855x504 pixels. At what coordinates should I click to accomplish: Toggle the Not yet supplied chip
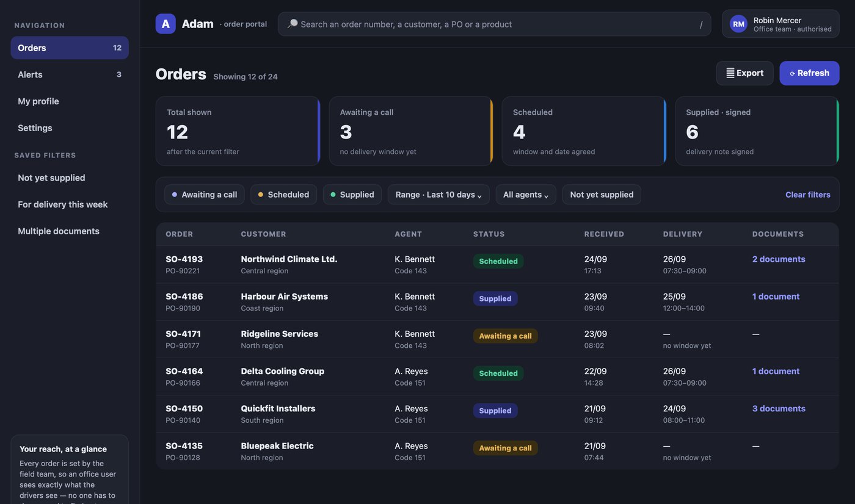tap(602, 195)
